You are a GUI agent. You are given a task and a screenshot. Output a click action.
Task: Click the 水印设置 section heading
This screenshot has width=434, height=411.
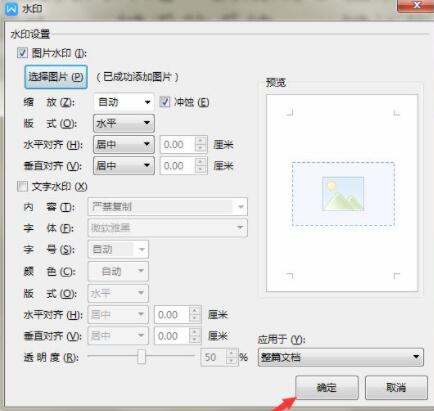pyautogui.click(x=30, y=34)
